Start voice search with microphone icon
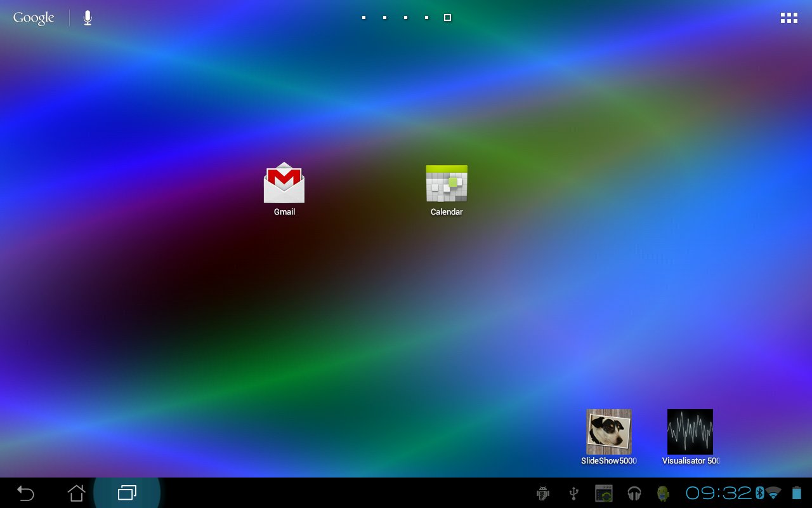Image resolution: width=812 pixels, height=508 pixels. [x=88, y=18]
